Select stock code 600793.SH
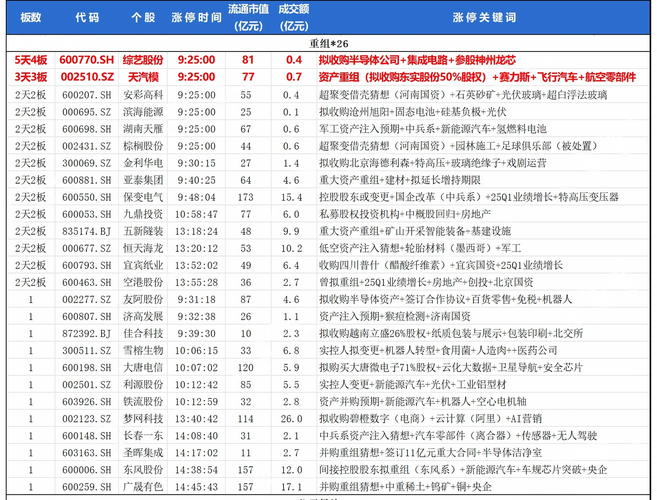 click(x=87, y=265)
